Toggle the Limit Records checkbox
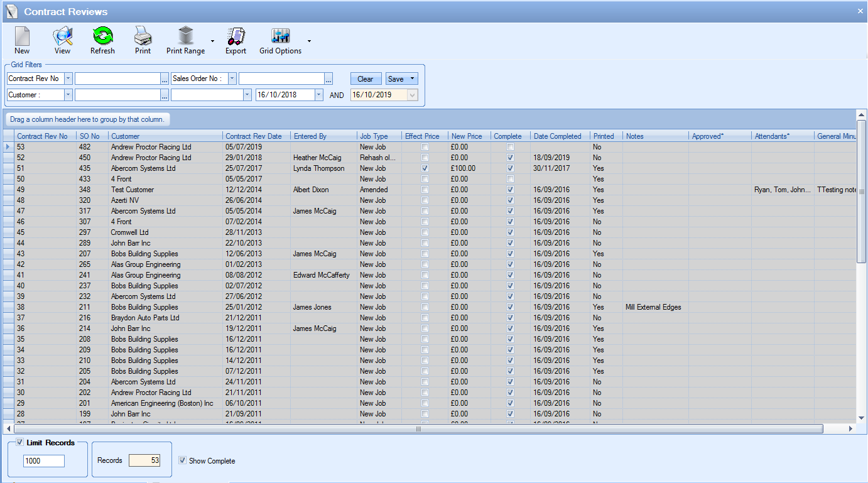Viewport: 868px width, 483px height. tap(20, 443)
